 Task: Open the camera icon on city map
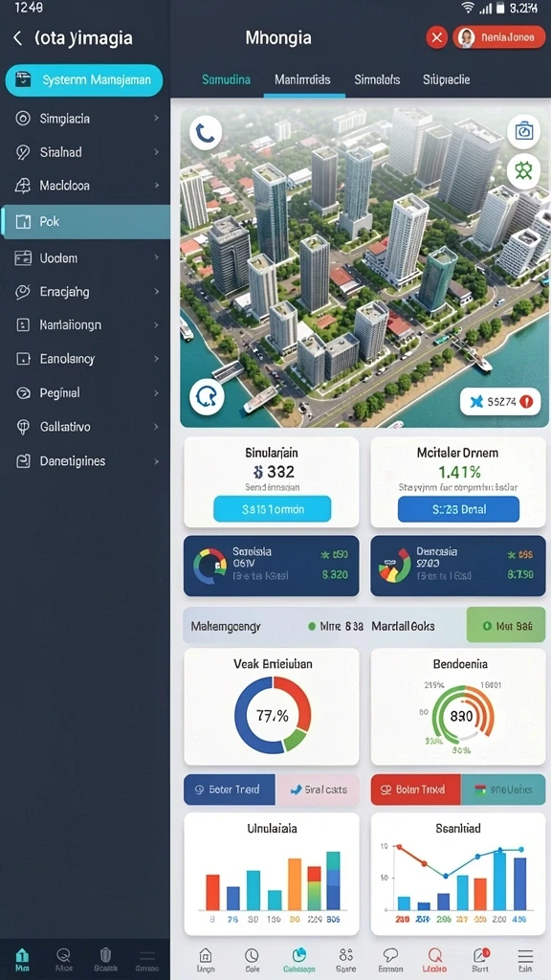click(x=523, y=131)
